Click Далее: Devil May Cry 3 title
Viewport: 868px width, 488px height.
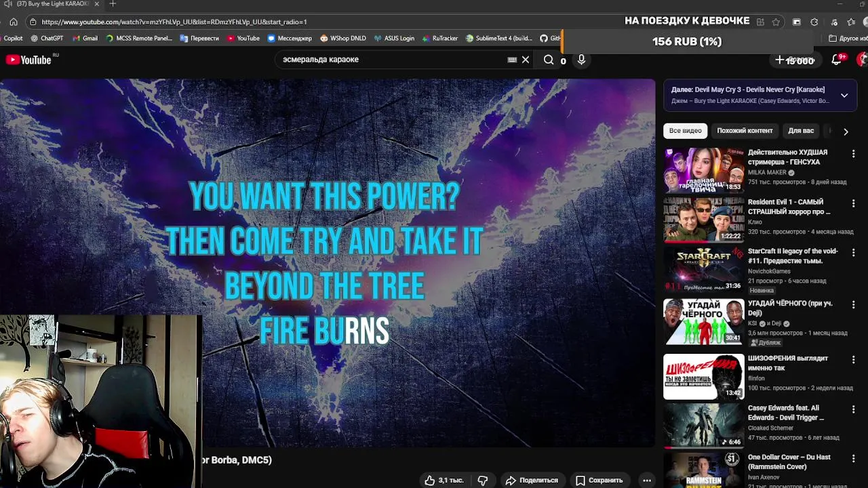pyautogui.click(x=748, y=89)
